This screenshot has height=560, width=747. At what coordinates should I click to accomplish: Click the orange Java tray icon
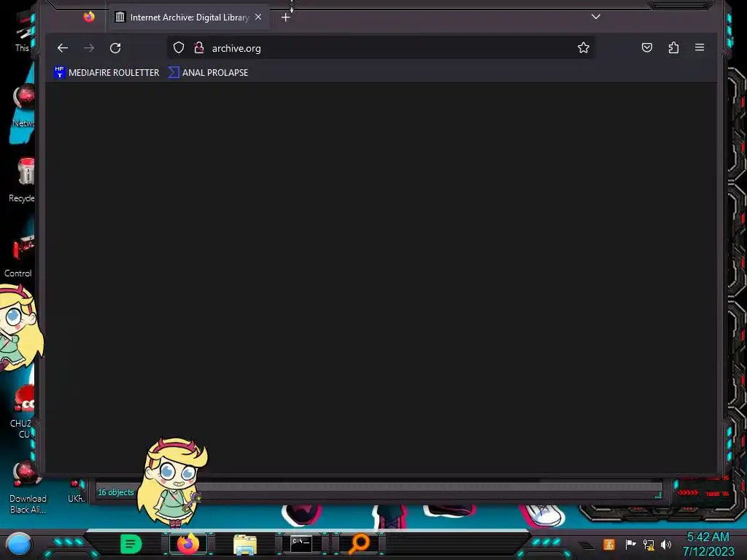[609, 544]
